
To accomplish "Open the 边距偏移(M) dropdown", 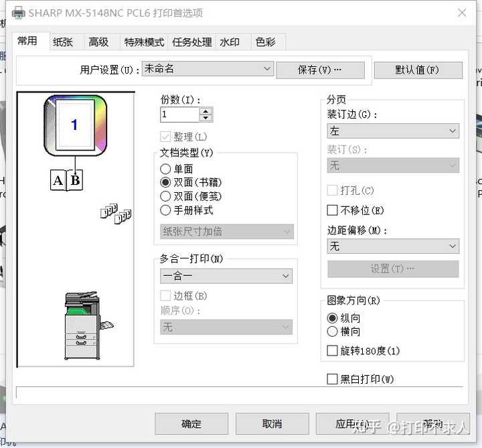I will (393, 246).
